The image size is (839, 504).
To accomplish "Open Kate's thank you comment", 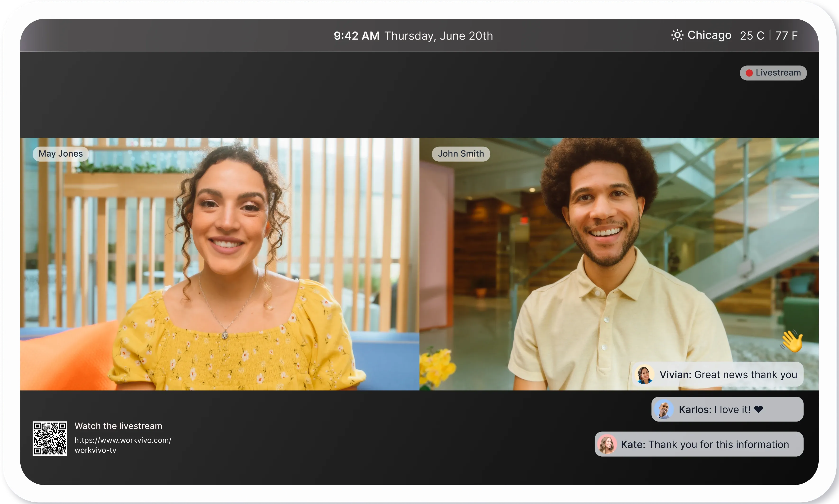I will tap(699, 444).
